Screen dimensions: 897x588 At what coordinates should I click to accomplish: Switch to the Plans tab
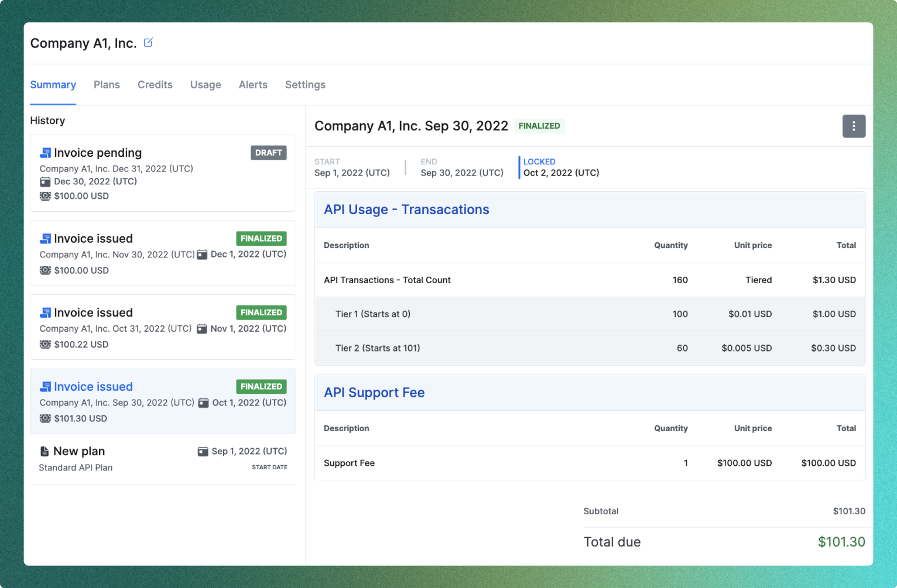click(x=107, y=85)
